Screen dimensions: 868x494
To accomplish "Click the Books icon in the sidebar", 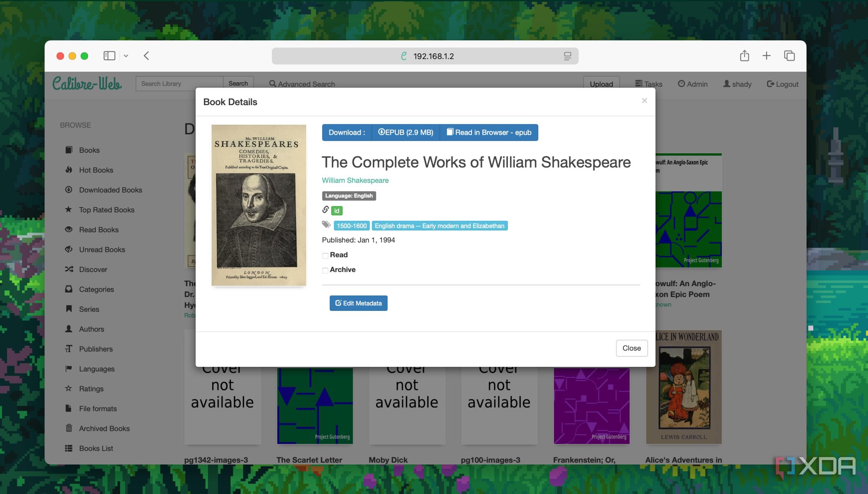I will click(69, 150).
